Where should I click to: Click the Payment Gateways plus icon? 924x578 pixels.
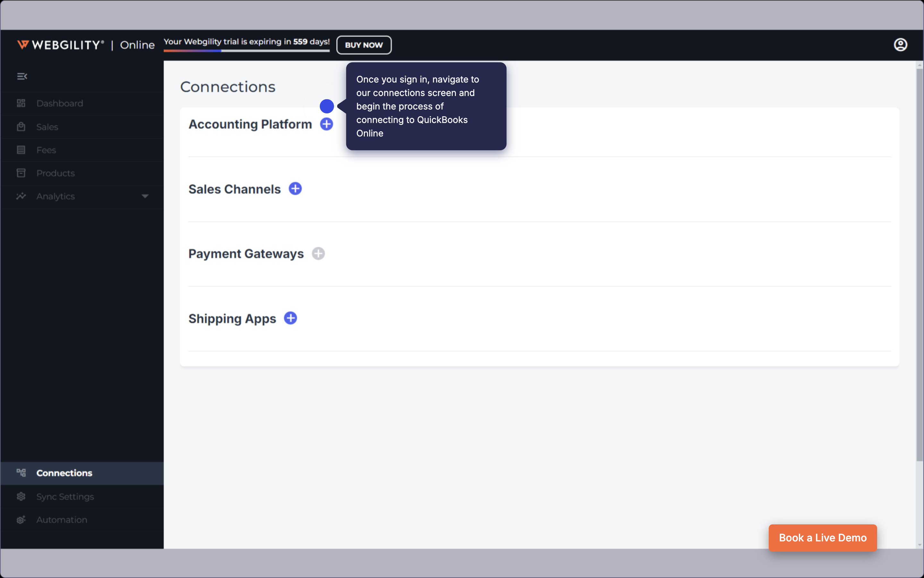pos(318,253)
